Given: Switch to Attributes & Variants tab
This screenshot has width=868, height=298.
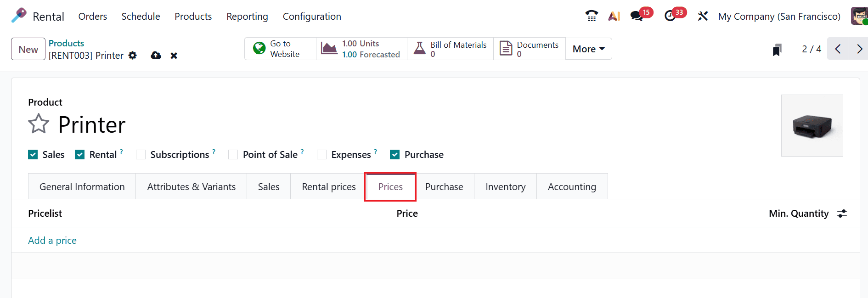Looking at the screenshot, I should [192, 186].
